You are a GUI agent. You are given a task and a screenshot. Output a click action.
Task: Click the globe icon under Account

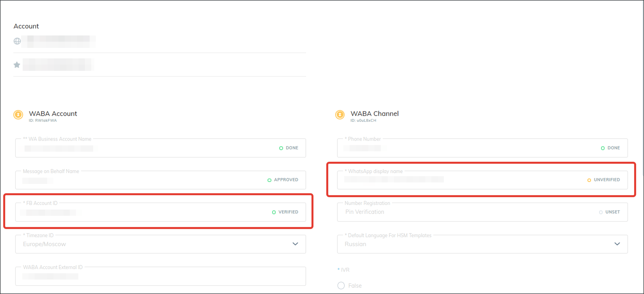pyautogui.click(x=17, y=41)
